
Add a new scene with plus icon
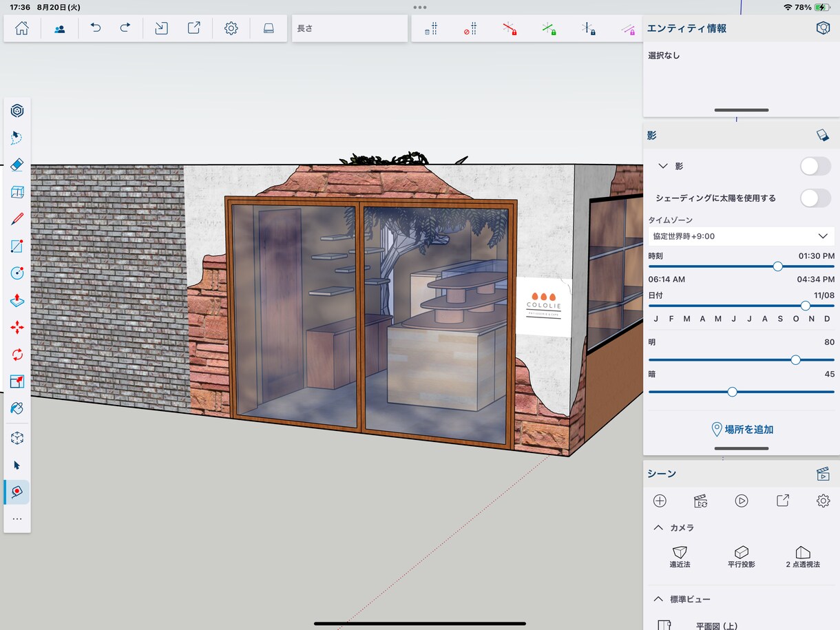point(660,501)
